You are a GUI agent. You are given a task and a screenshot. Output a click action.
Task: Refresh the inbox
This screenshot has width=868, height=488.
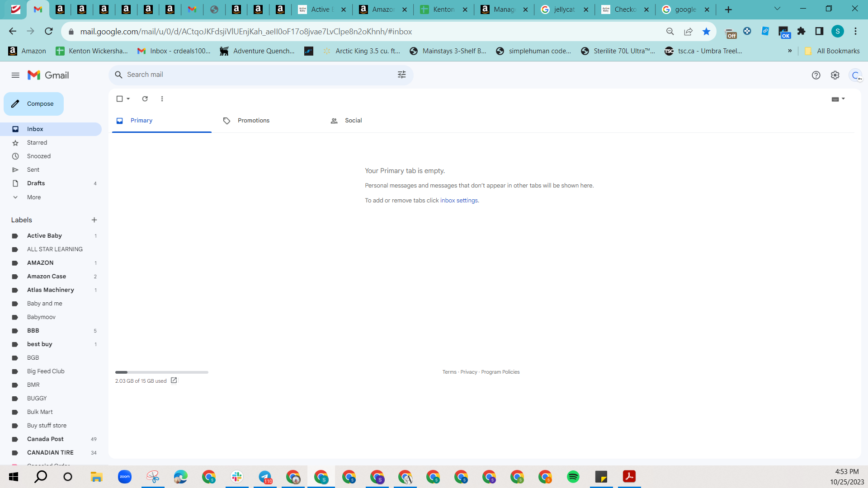pos(145,99)
